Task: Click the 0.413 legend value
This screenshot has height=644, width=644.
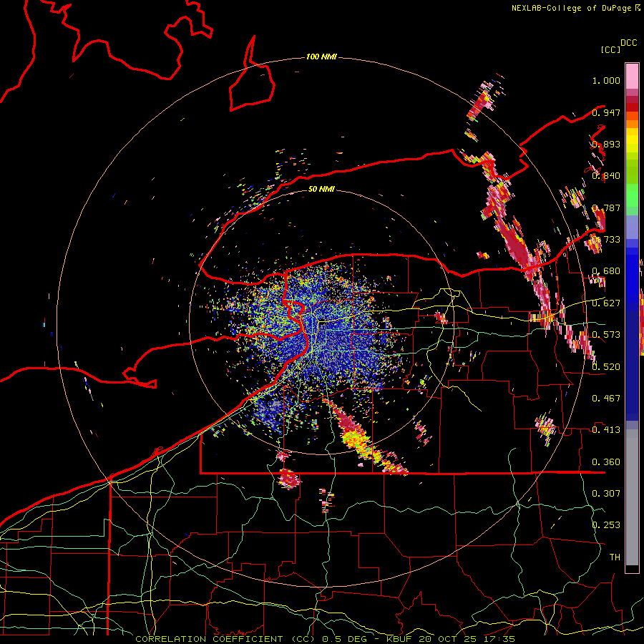Action: point(606,430)
